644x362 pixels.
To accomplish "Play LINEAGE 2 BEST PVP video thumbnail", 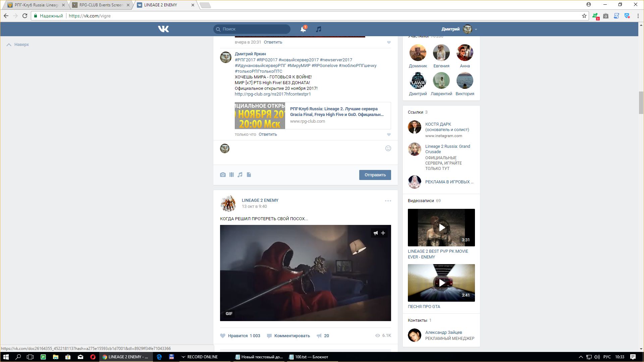I will pyautogui.click(x=441, y=228).
